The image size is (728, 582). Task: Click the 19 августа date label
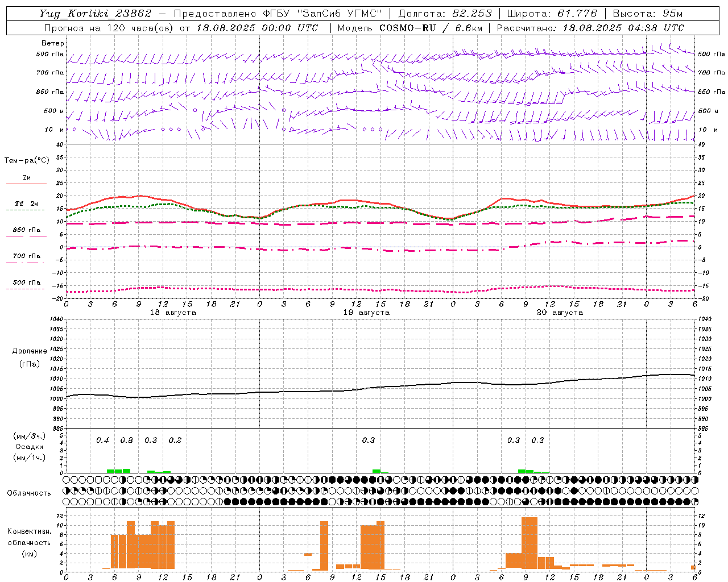[366, 313]
